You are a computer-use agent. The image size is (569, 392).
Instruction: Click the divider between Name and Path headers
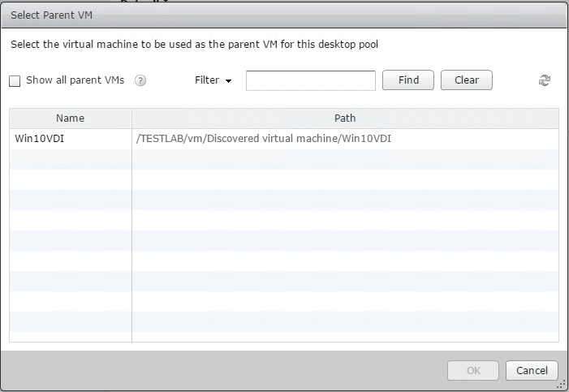pos(131,118)
